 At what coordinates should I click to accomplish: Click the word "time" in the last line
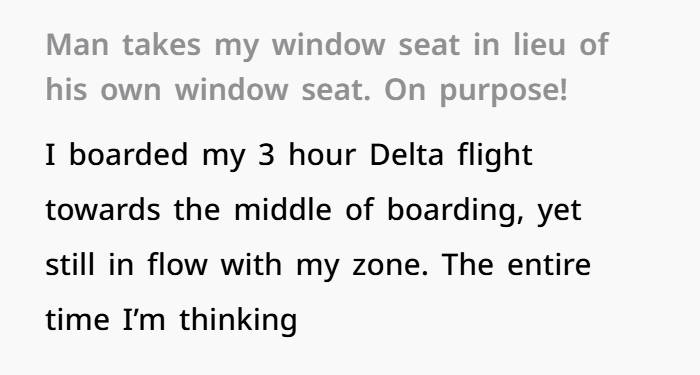click(x=77, y=320)
